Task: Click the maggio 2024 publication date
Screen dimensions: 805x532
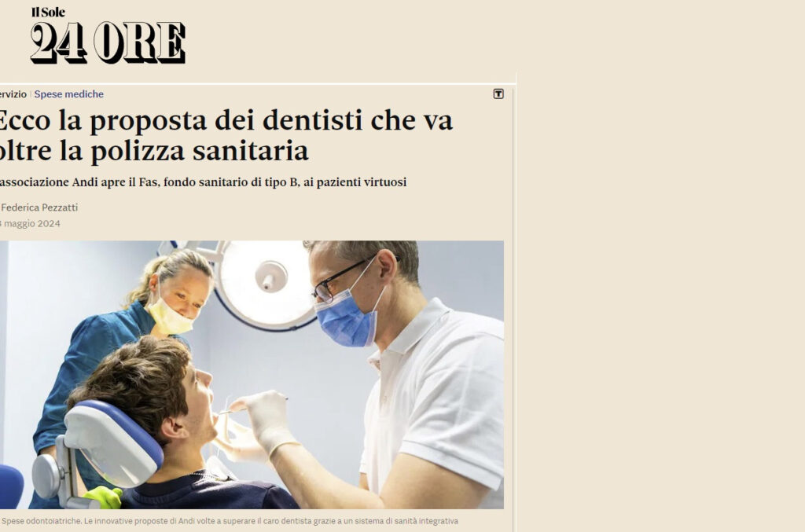Action: (31, 224)
